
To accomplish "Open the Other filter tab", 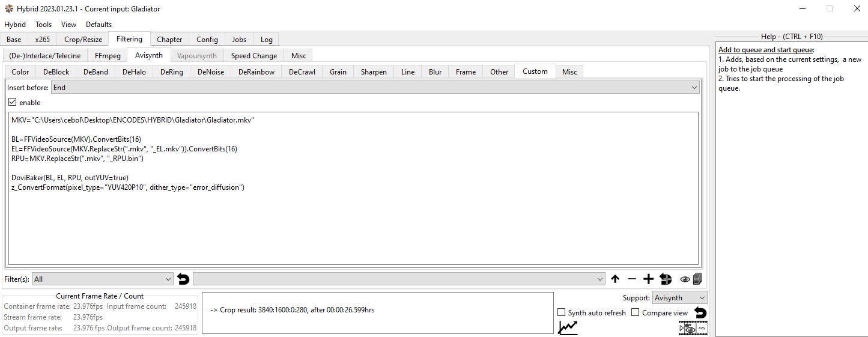I will click(499, 72).
